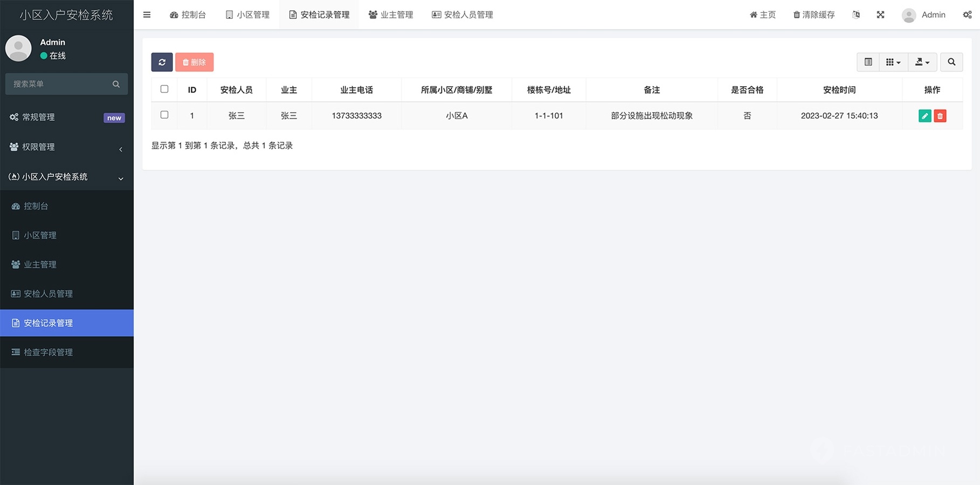Expand the 权限管理 sidebar menu
Viewport: 980px width, 485px height.
click(x=66, y=147)
